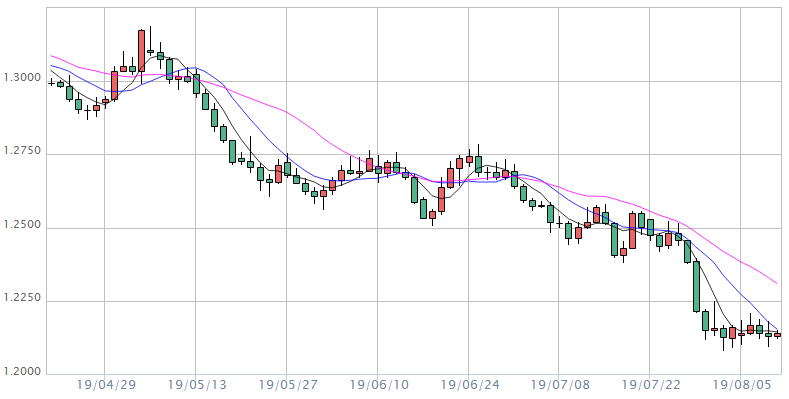Click the tall red candle just after 19/04/29
This screenshot has width=789, height=399.
[x=114, y=86]
